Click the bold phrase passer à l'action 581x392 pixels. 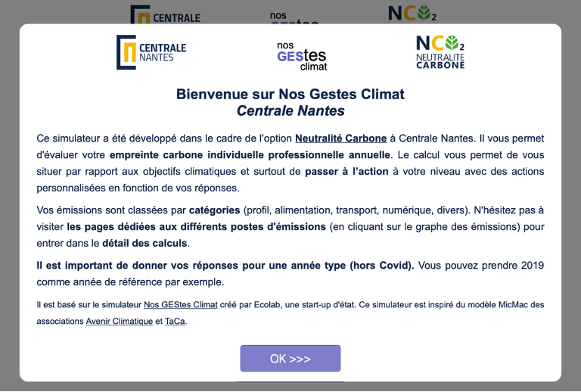click(346, 171)
